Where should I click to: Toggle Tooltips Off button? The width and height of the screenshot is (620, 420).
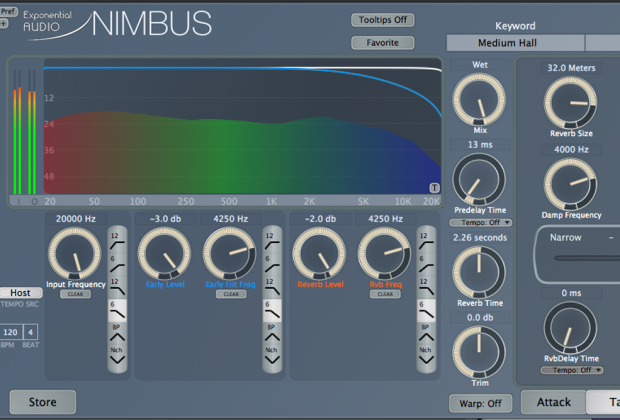[x=382, y=20]
